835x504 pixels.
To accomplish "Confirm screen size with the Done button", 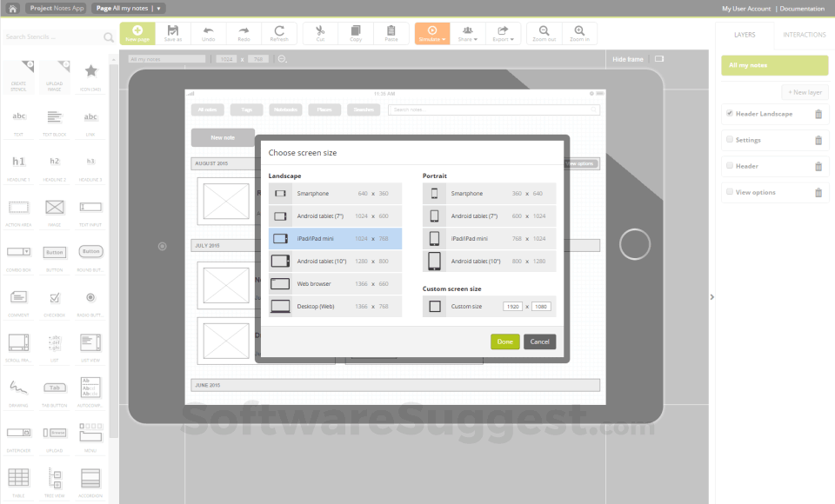I will click(504, 342).
